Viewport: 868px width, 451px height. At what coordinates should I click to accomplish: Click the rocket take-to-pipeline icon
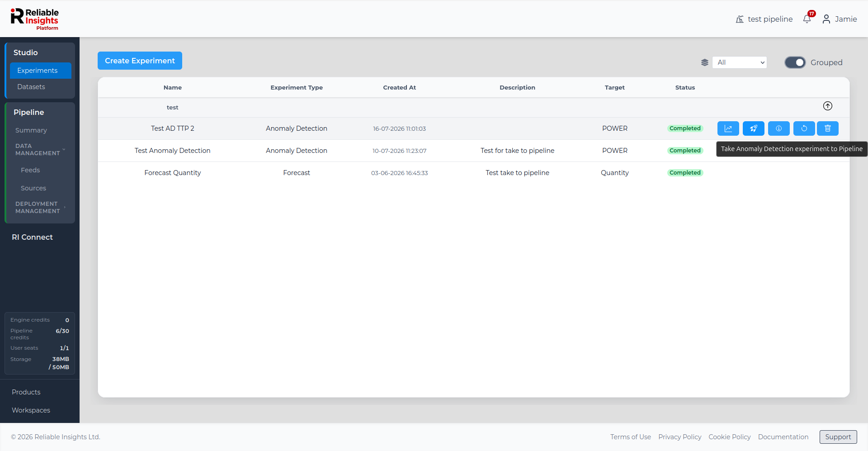tap(753, 128)
